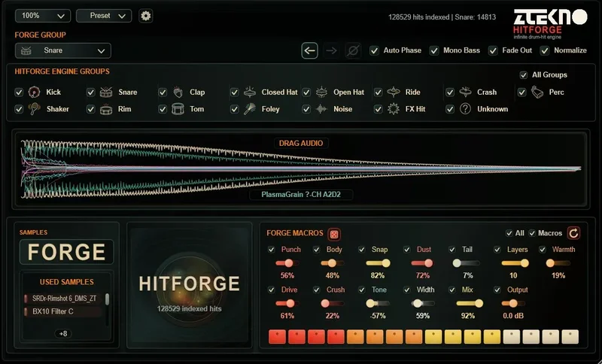Open the Preset dropdown
The image size is (602, 364).
click(x=104, y=16)
